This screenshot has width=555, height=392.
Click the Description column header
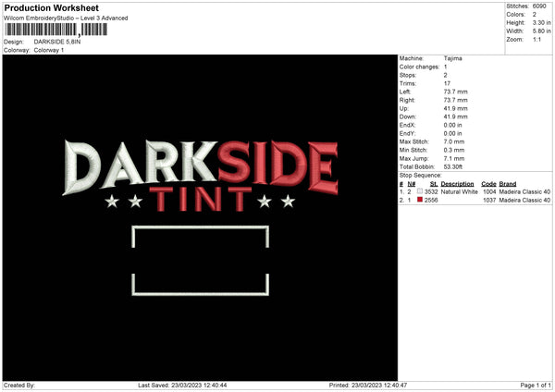pyautogui.click(x=457, y=184)
